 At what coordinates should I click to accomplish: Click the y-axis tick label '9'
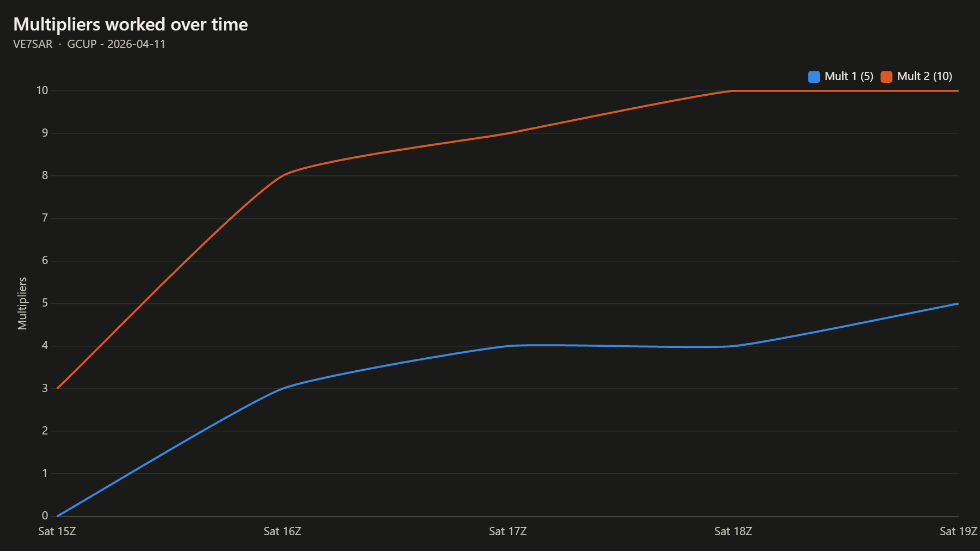(45, 133)
